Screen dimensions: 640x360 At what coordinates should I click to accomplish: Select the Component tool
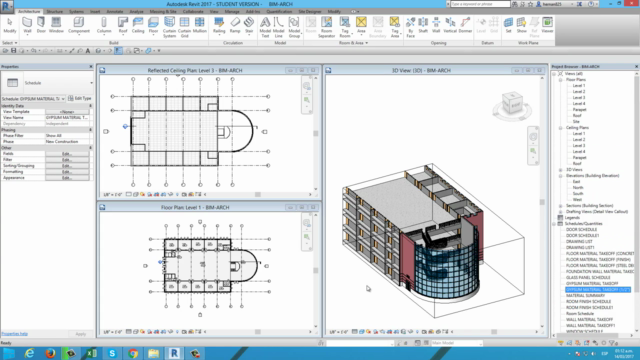(79, 25)
